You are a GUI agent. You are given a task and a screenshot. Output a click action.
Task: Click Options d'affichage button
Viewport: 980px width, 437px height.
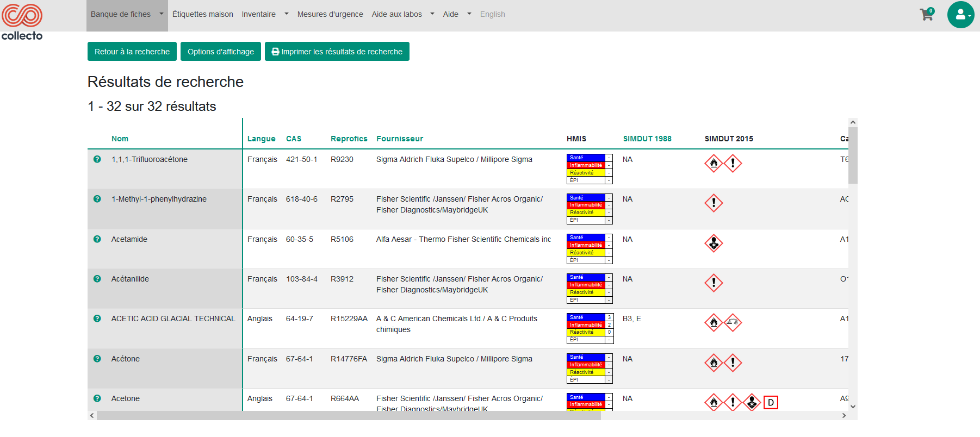[x=221, y=52]
